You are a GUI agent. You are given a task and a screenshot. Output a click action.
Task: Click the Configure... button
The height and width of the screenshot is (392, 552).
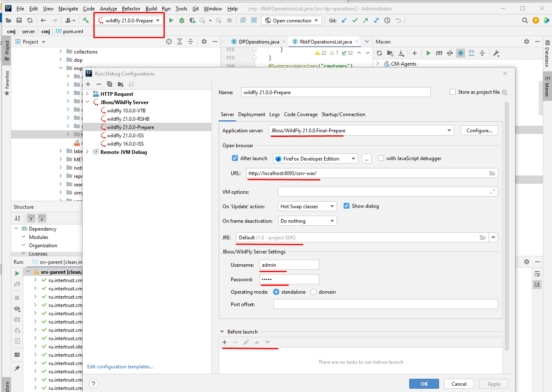coord(479,130)
